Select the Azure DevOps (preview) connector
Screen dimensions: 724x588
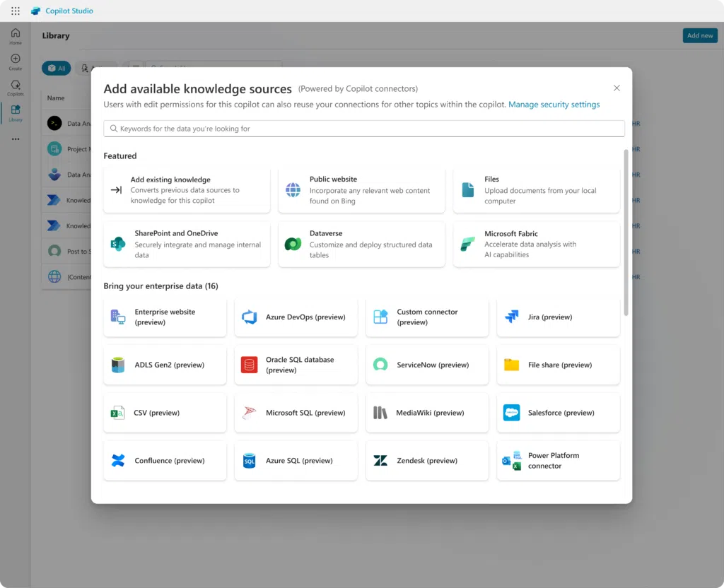[x=296, y=317]
